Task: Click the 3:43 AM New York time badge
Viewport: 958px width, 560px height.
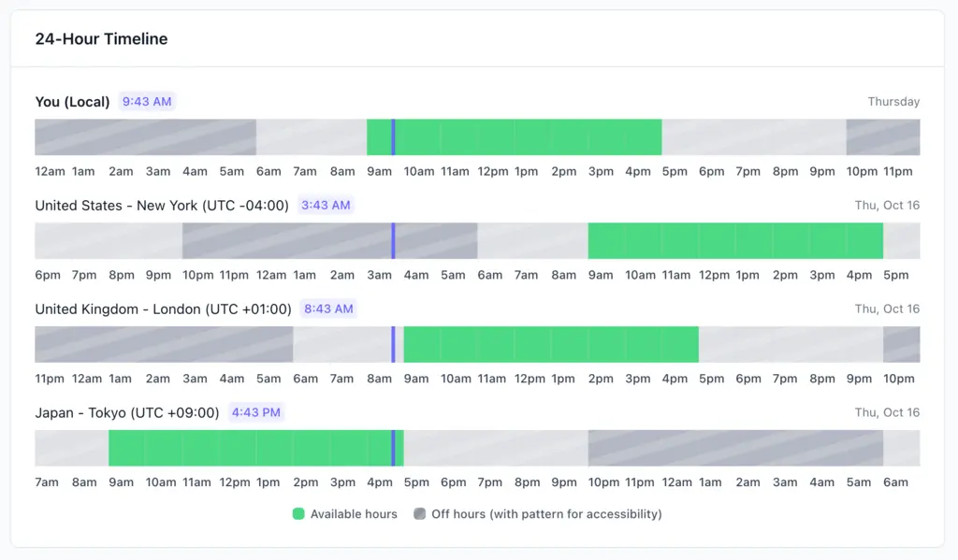Action: (326, 206)
